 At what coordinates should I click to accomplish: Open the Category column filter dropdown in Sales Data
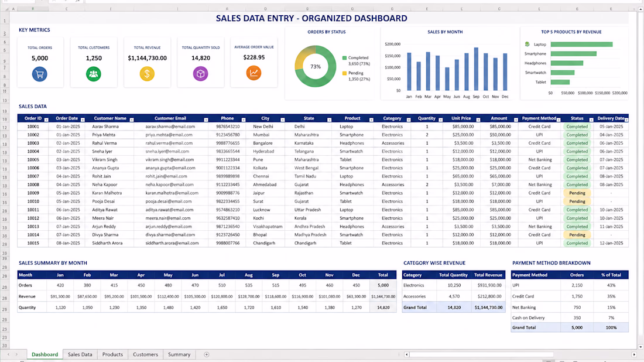[x=409, y=119]
